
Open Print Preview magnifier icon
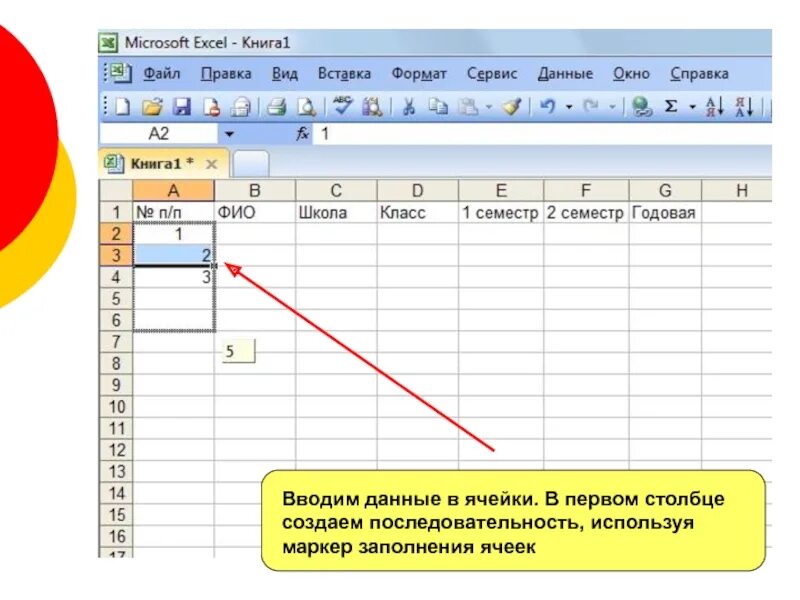click(x=306, y=107)
